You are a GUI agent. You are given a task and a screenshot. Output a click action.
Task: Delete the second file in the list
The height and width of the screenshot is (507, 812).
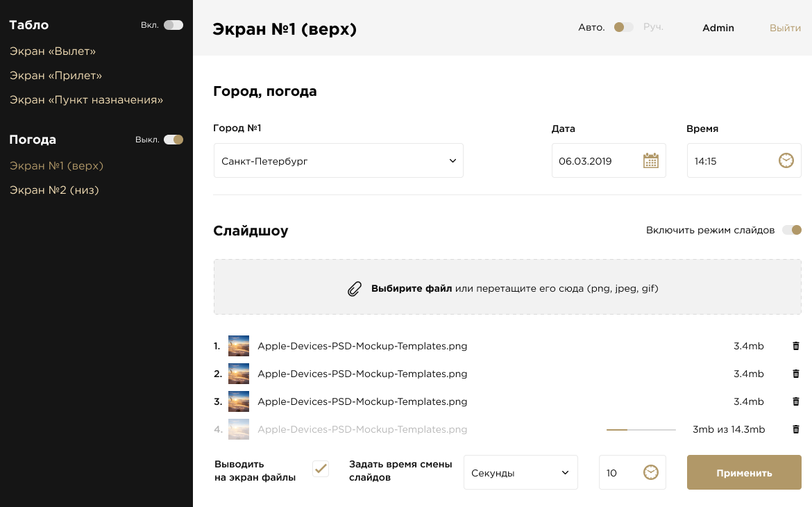[x=796, y=374]
